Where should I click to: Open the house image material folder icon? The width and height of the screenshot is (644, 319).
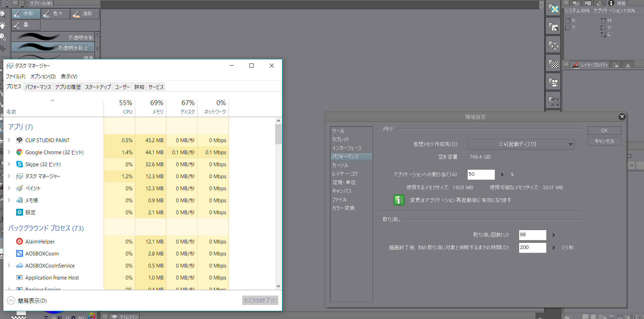(553, 27)
